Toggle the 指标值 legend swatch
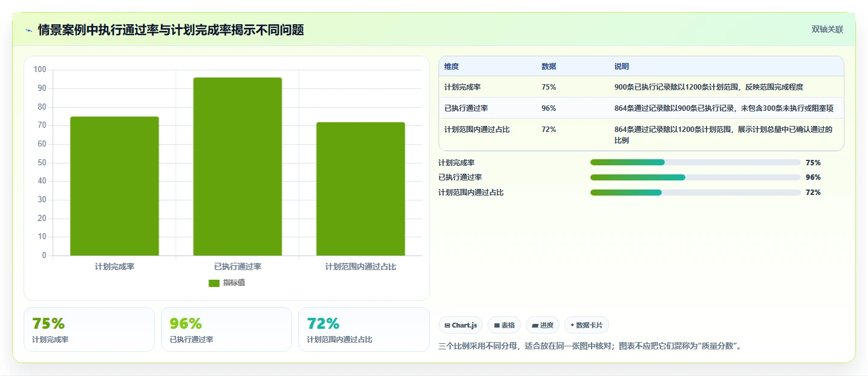The height and width of the screenshot is (376, 868). (x=214, y=283)
